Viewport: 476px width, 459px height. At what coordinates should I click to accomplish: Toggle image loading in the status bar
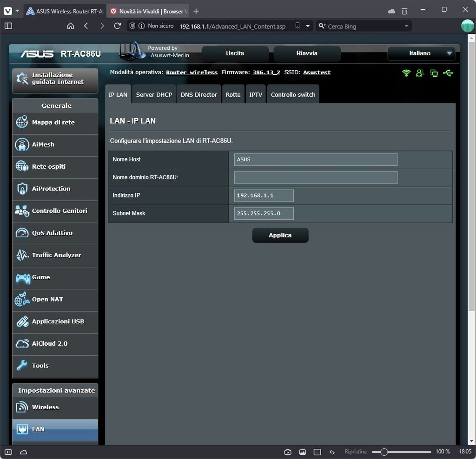coord(303,452)
